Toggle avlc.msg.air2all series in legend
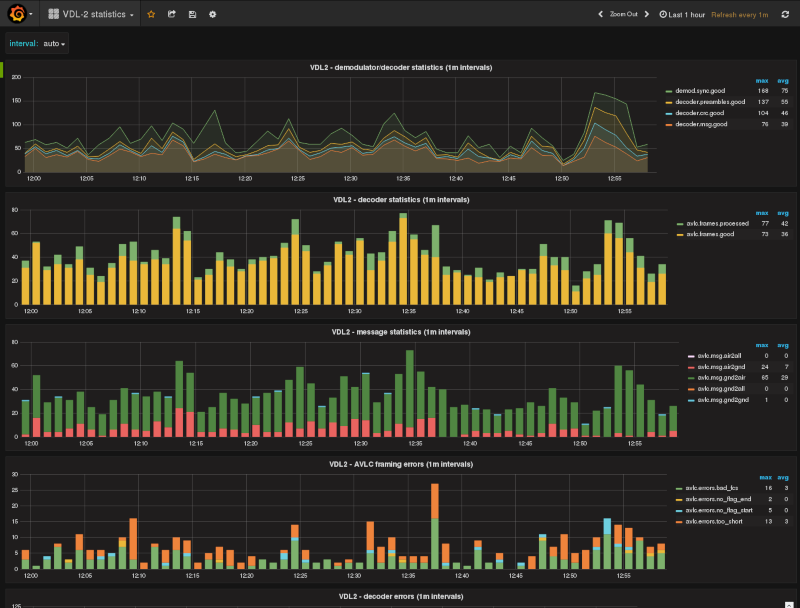Viewport: 800px width, 608px height. pos(719,356)
